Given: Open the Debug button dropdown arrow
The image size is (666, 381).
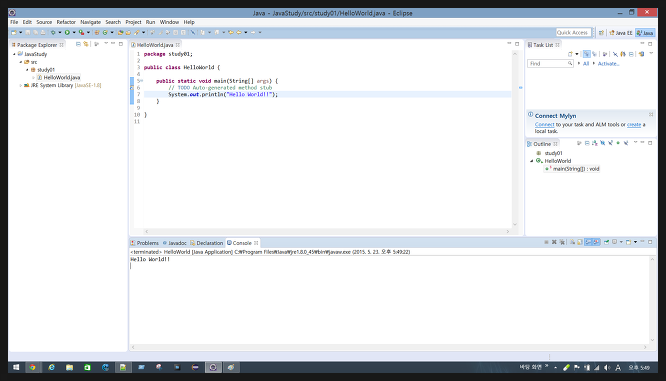Looking at the screenshot, I should 60,32.
